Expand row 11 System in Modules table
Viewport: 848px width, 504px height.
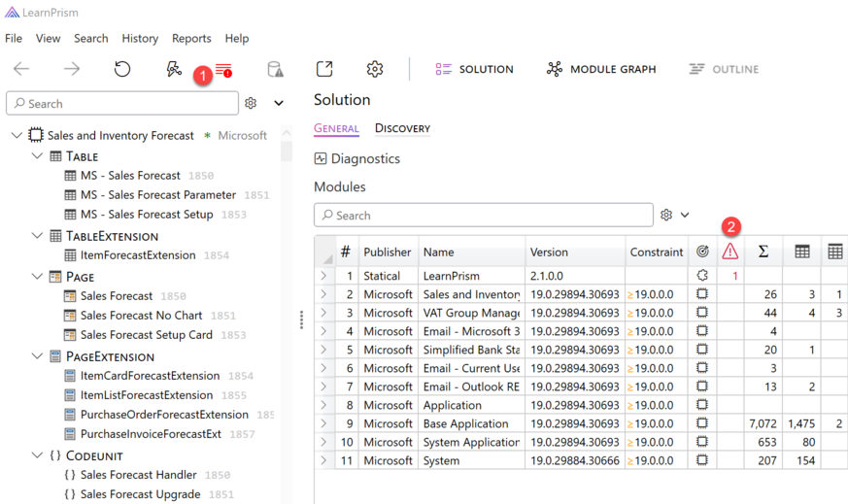(323, 460)
